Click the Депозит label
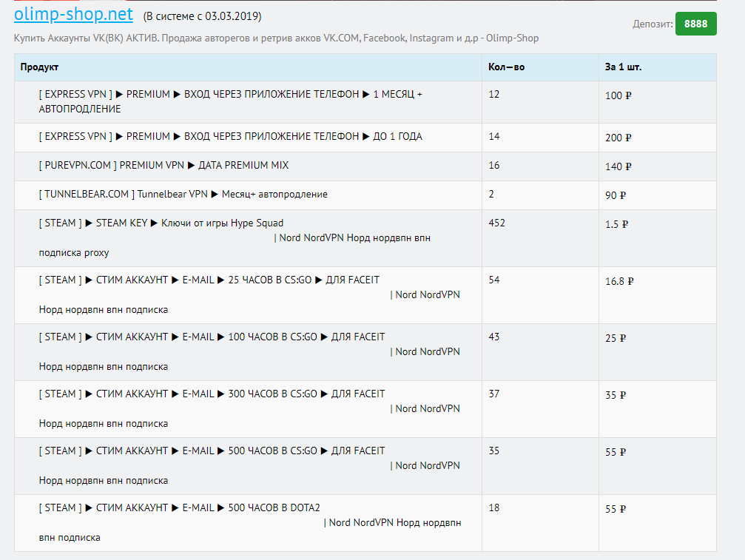 pyautogui.click(x=653, y=24)
